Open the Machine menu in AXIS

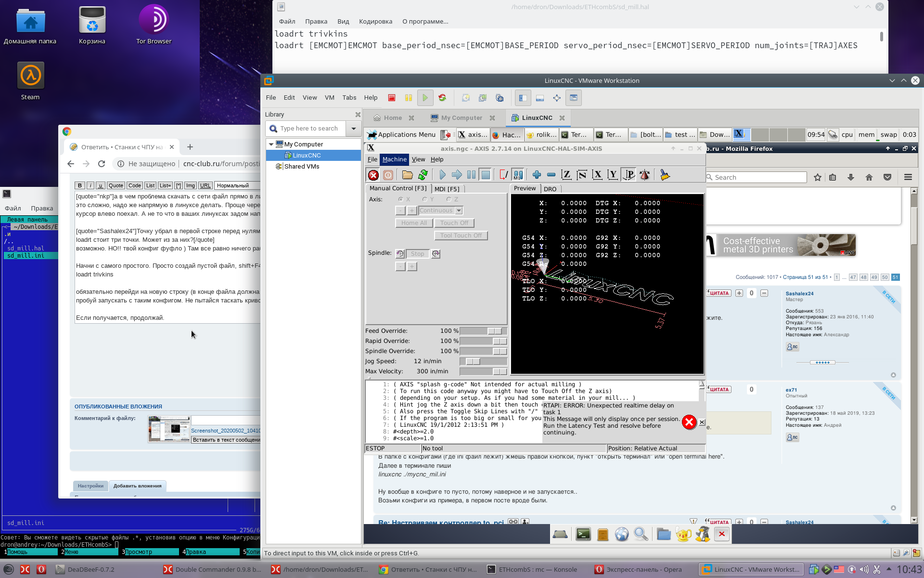[394, 159]
